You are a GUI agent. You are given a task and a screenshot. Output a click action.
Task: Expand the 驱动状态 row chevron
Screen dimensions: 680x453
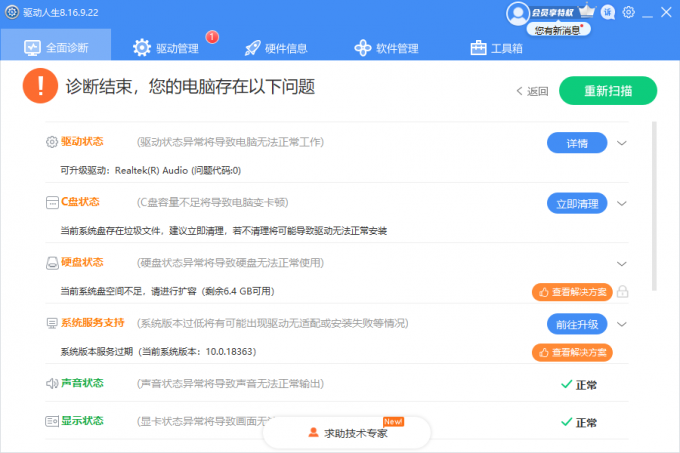point(622,143)
